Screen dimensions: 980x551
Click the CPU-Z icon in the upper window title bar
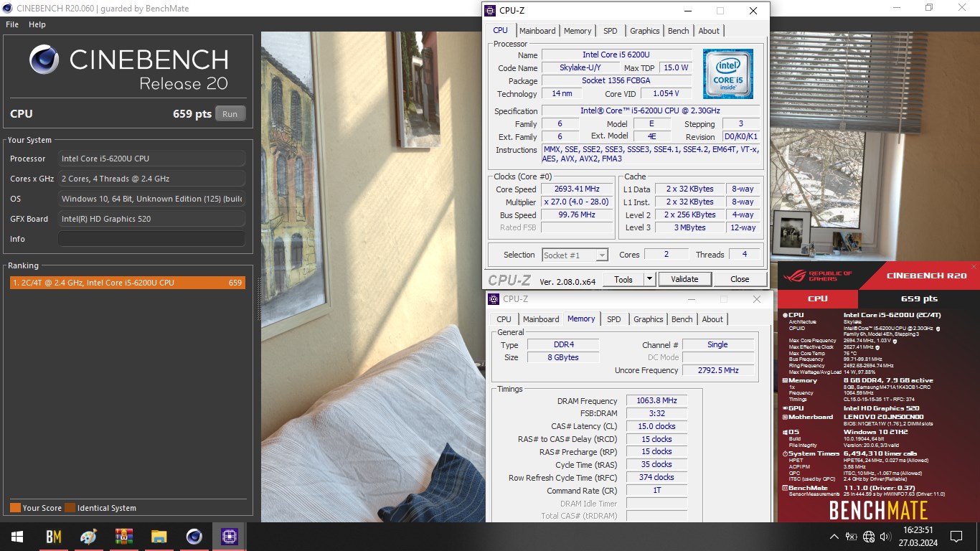[x=490, y=11]
